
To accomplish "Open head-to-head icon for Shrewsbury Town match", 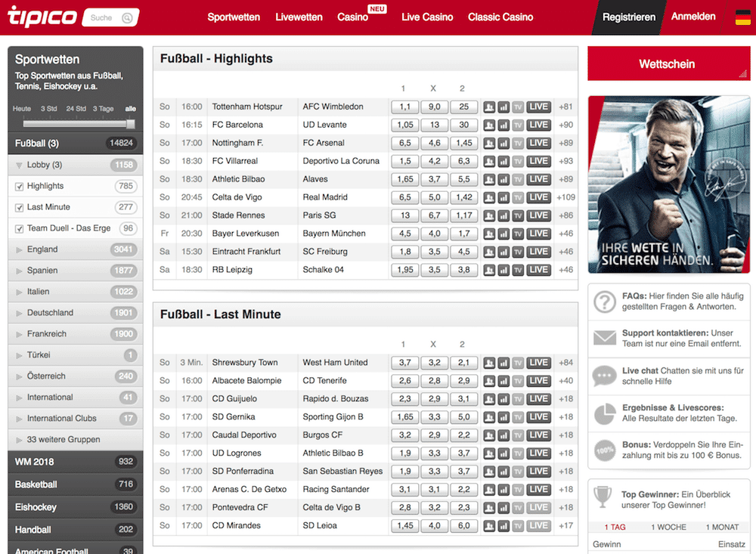I will point(489,363).
